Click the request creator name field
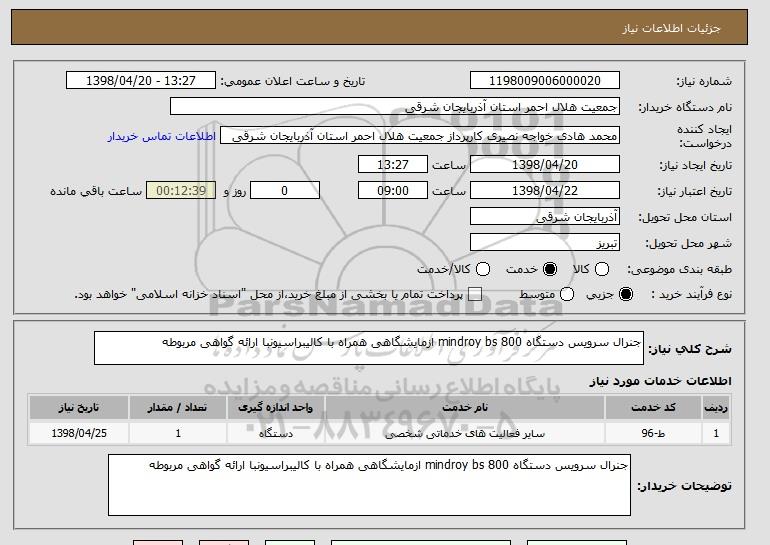Screen dimensions: 770x545 (x=420, y=136)
